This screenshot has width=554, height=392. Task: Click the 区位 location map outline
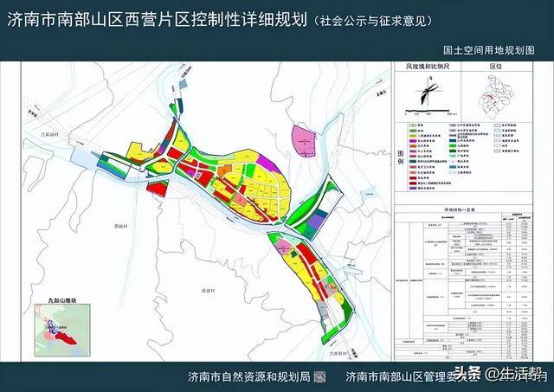point(494,95)
